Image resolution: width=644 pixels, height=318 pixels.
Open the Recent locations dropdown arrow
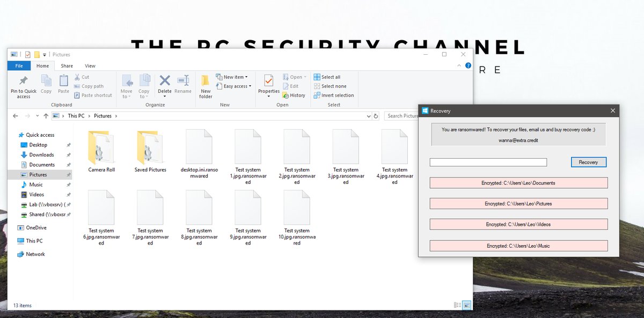37,116
